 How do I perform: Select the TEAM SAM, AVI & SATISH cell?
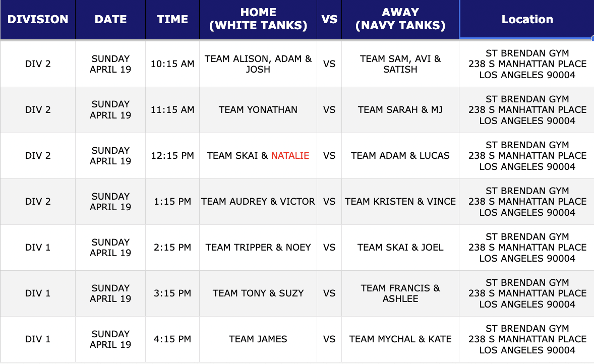[400, 64]
